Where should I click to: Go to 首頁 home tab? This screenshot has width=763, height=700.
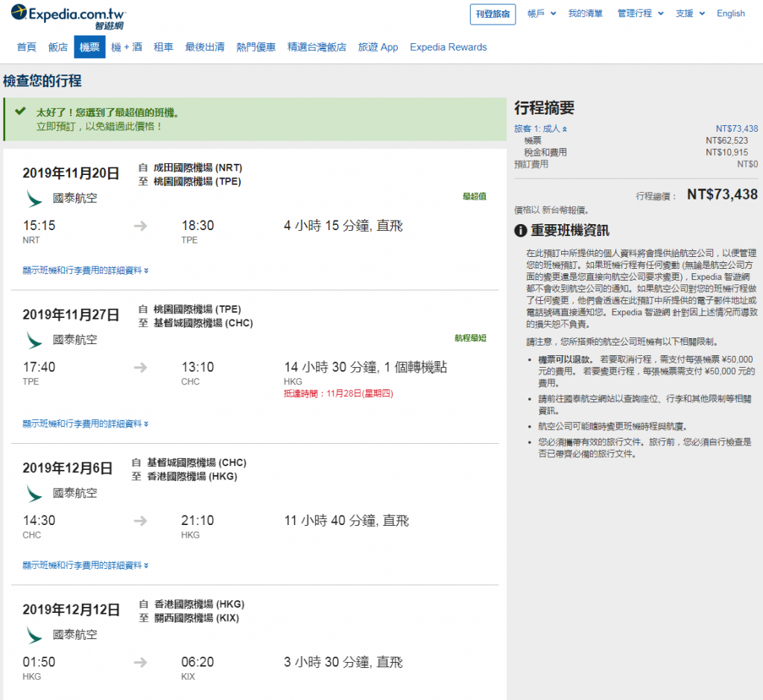coord(26,47)
